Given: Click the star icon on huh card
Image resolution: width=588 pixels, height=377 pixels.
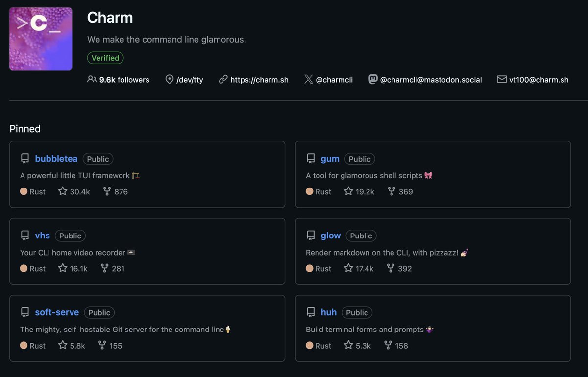Looking at the screenshot, I should [x=348, y=345].
